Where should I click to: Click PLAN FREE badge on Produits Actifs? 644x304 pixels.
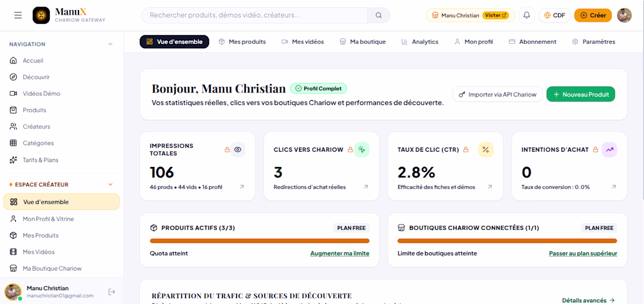(351, 228)
